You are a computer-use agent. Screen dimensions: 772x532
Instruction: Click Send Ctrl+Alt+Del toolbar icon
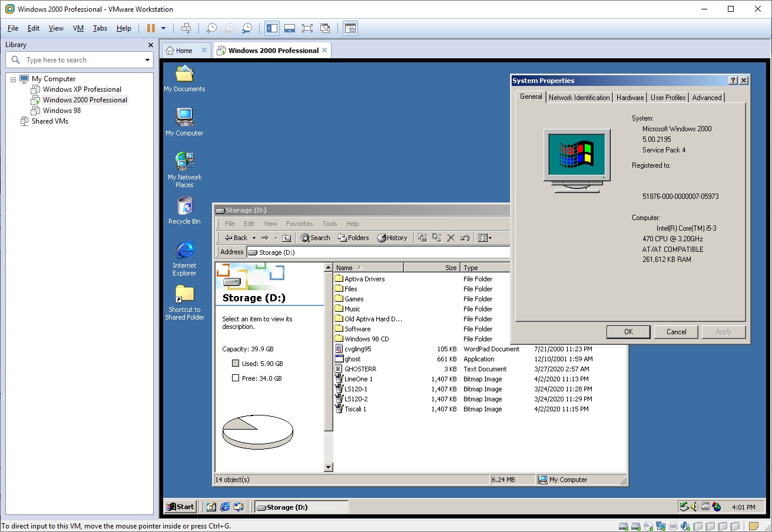coord(186,28)
